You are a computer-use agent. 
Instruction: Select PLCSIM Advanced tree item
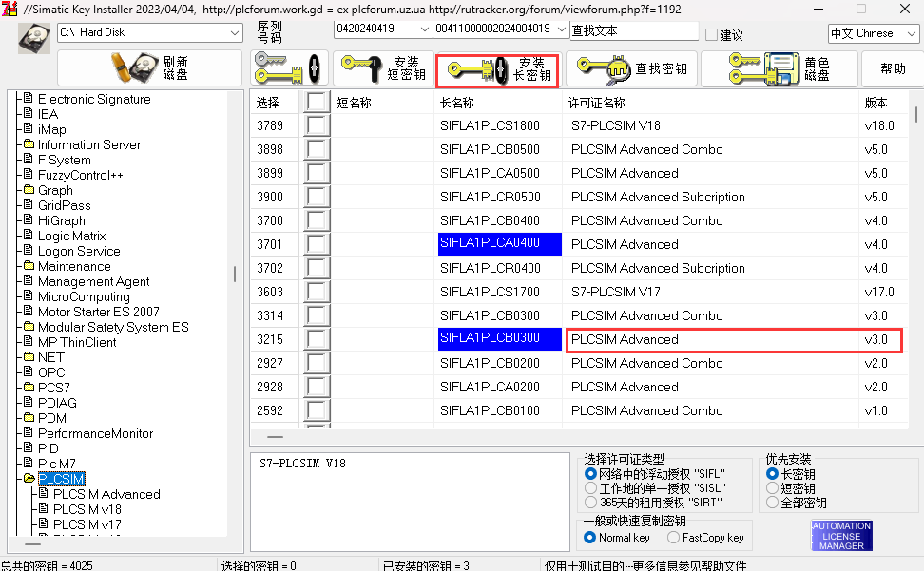[106, 494]
